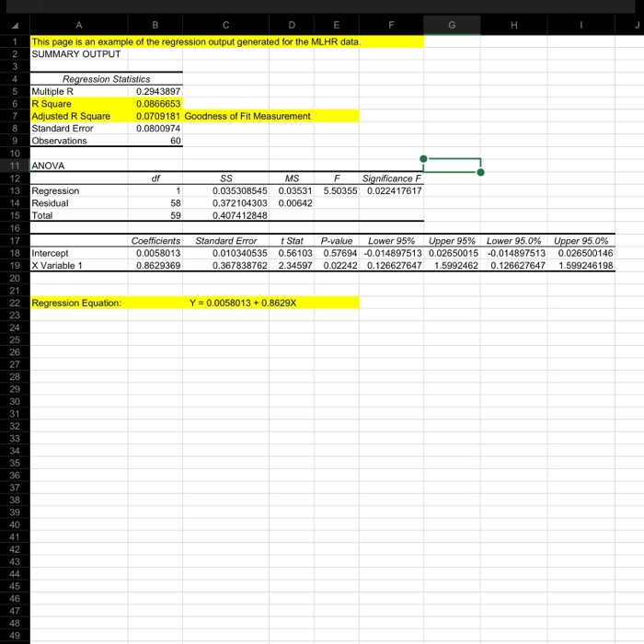Click Significance F value 0.022417617

pos(395,190)
